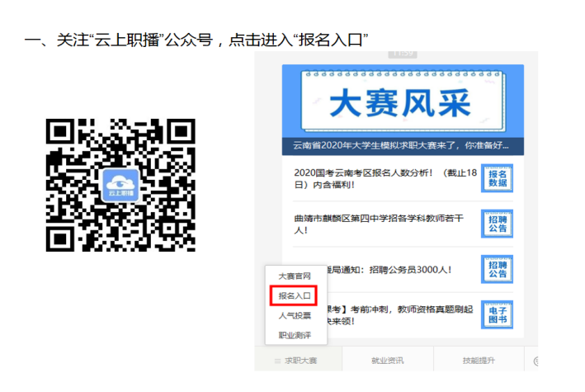
Task: Click the 招聘公告 icon beside 公务员3000人 article
Action: tap(497, 269)
